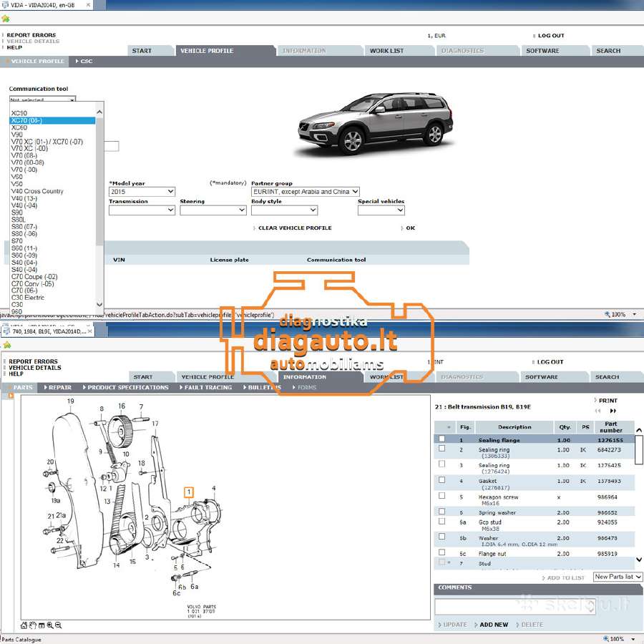Click VEHICLE DETAILS in lower window

[35, 368]
